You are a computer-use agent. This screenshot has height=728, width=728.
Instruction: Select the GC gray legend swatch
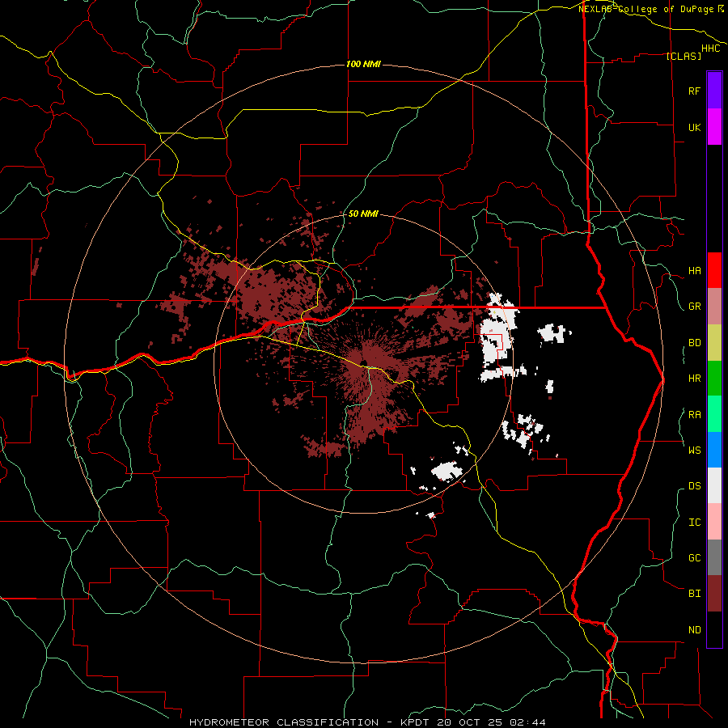(x=714, y=557)
